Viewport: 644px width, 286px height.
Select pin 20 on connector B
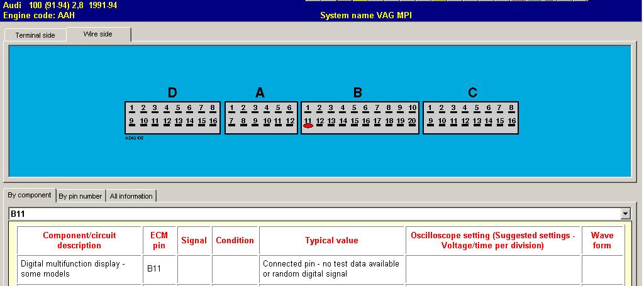[x=412, y=122]
